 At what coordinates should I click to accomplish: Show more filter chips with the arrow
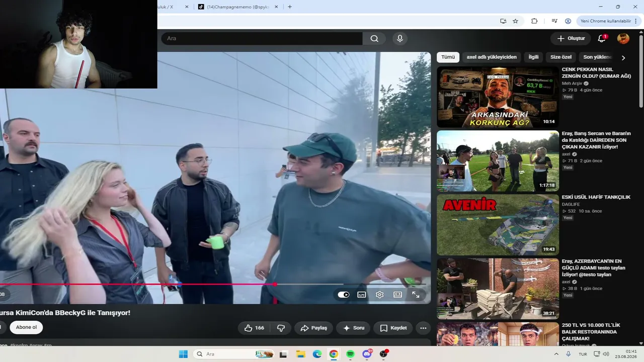(x=623, y=58)
